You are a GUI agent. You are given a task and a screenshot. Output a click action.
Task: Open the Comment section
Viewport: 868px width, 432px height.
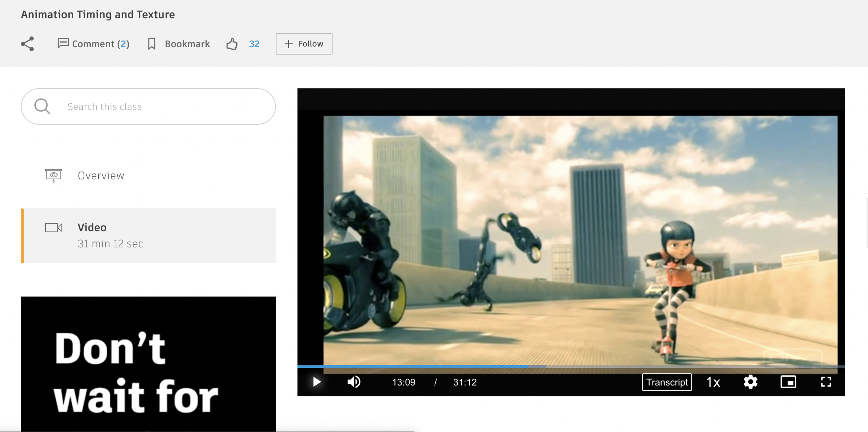click(x=93, y=44)
